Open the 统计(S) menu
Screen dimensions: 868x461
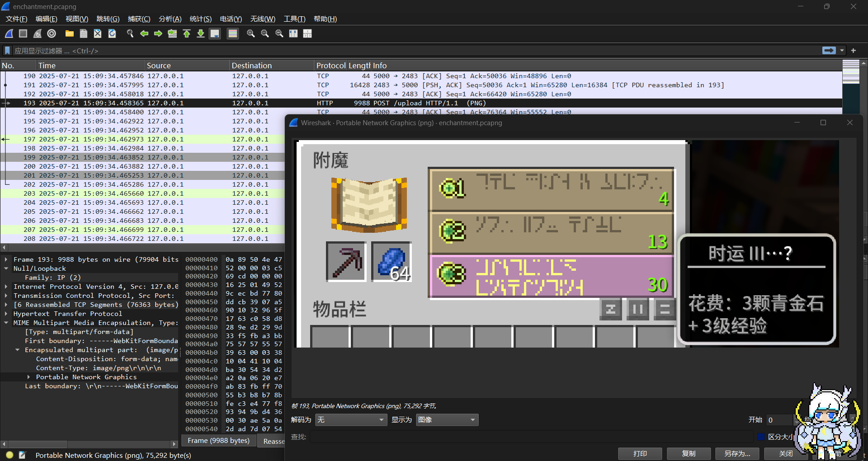point(200,19)
